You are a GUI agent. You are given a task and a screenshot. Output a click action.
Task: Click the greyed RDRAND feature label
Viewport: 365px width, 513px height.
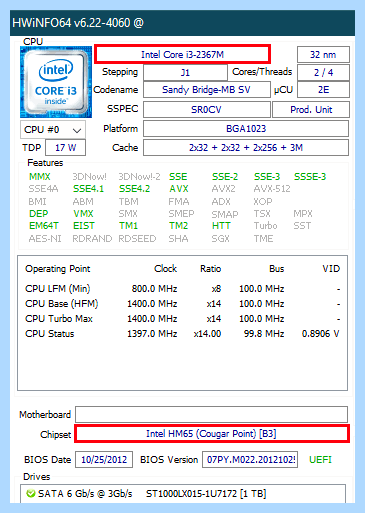92,239
